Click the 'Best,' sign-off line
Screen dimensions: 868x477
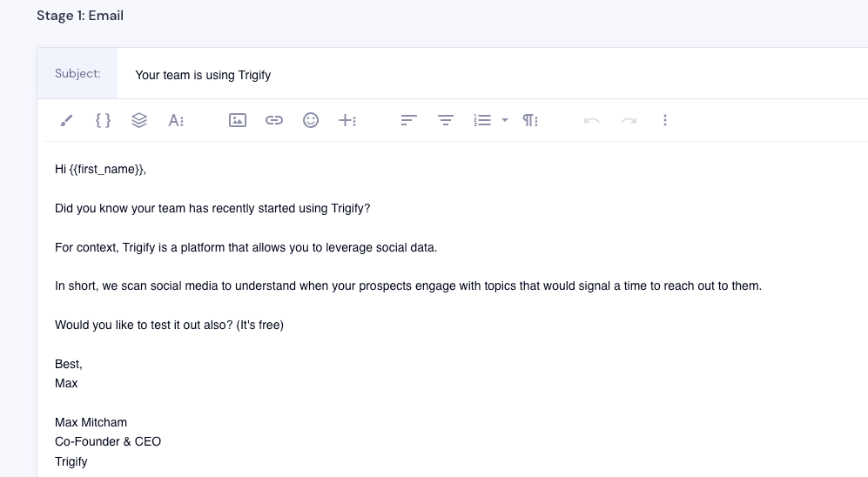pyautogui.click(x=69, y=364)
